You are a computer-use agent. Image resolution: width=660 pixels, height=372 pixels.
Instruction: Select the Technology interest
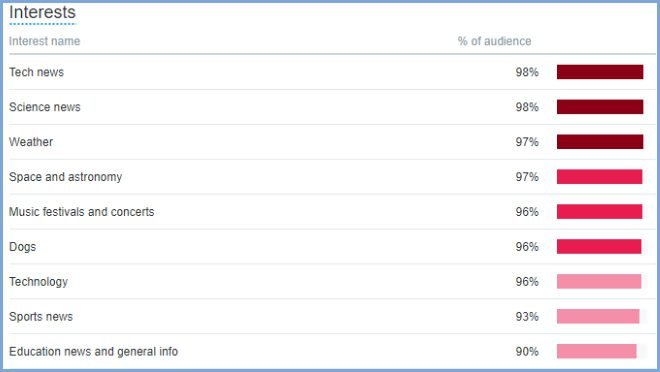pos(38,282)
